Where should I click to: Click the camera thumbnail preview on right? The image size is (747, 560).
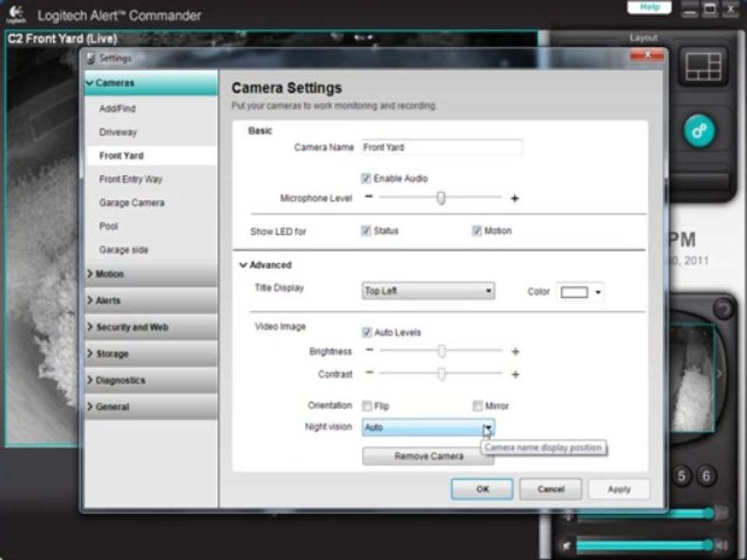[693, 379]
